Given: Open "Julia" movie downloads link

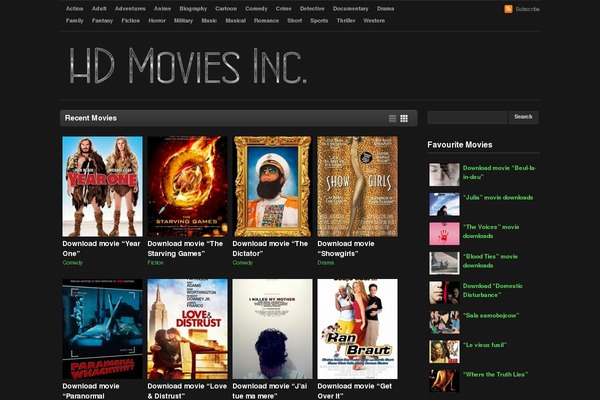Looking at the screenshot, I should 498,198.
